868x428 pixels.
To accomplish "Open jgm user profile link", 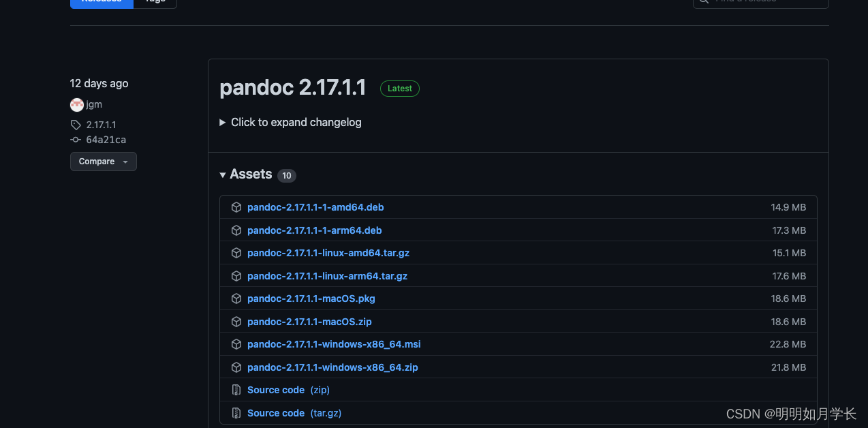I will (94, 104).
